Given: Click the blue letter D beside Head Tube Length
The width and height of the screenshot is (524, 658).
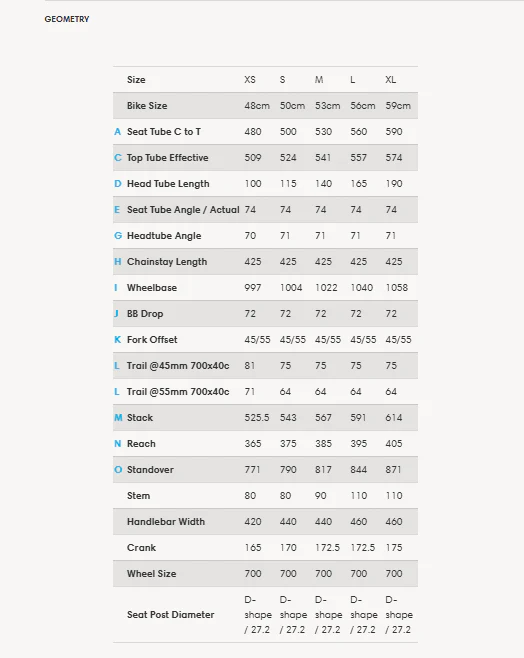Looking at the screenshot, I should click(x=117, y=184).
